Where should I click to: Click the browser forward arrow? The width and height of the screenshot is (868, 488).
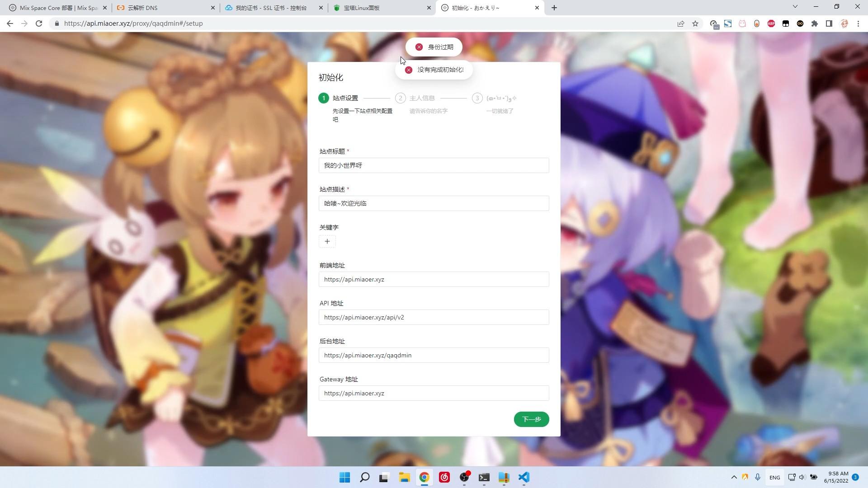pyautogui.click(x=24, y=23)
